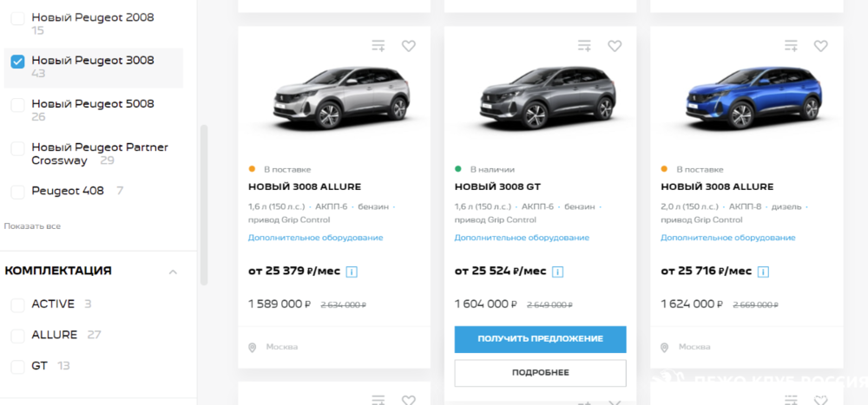Click the Подробнее button on GT card

[540, 373]
